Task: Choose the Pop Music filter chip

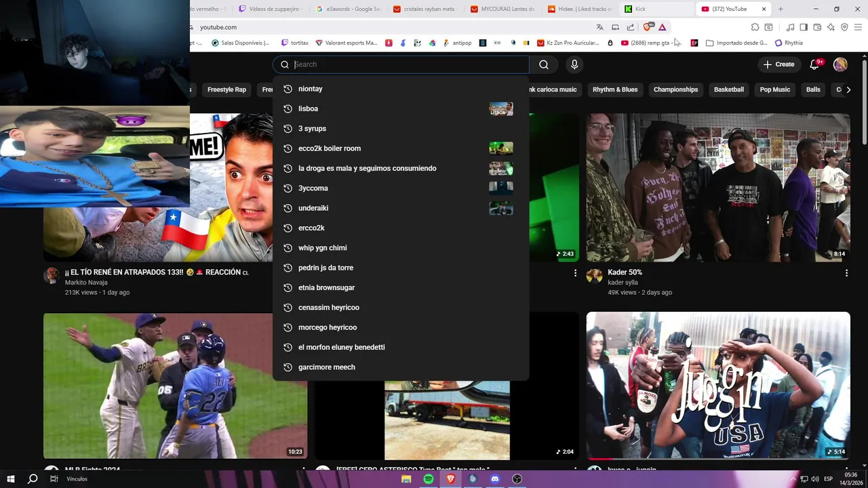Action: (775, 89)
